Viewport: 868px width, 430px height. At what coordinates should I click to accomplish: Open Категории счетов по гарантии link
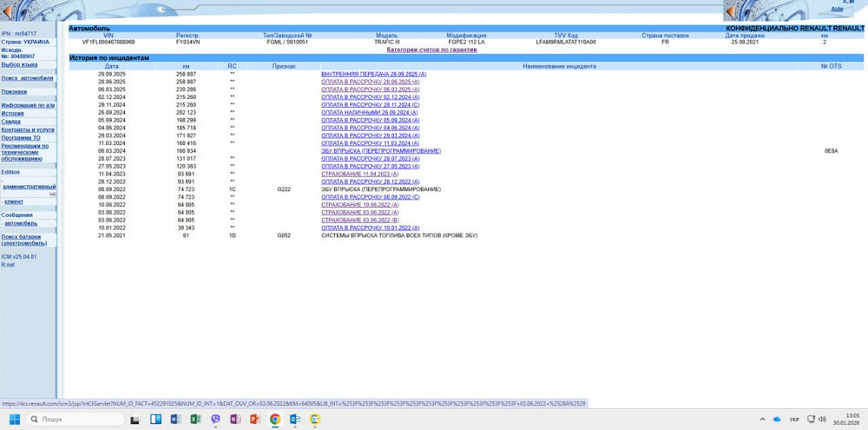[x=431, y=50]
